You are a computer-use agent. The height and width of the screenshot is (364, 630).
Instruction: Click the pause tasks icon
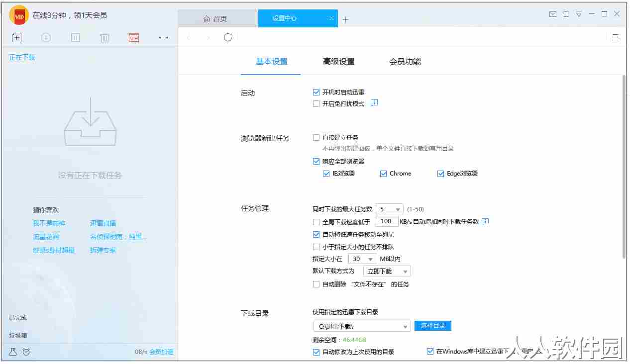pos(75,37)
